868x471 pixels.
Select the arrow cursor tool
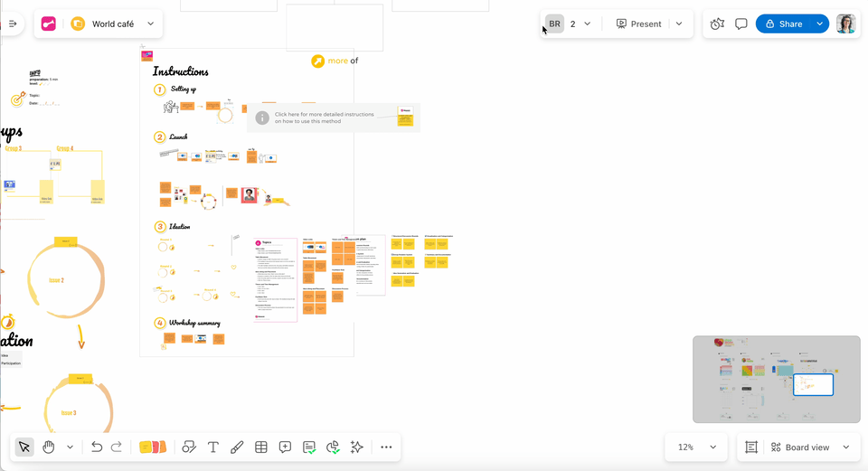click(24, 447)
